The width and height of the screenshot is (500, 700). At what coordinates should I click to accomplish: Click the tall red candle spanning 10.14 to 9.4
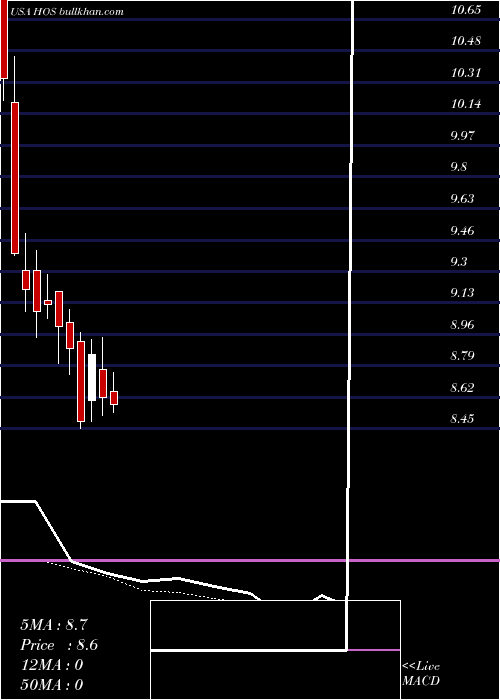pyautogui.click(x=15, y=178)
